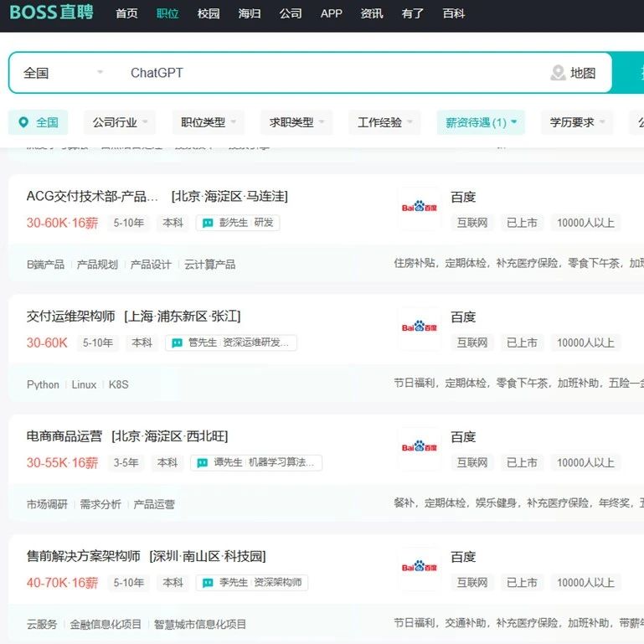
Task: Click 百度 company name in 电商商品运营 card
Action: click(x=463, y=437)
